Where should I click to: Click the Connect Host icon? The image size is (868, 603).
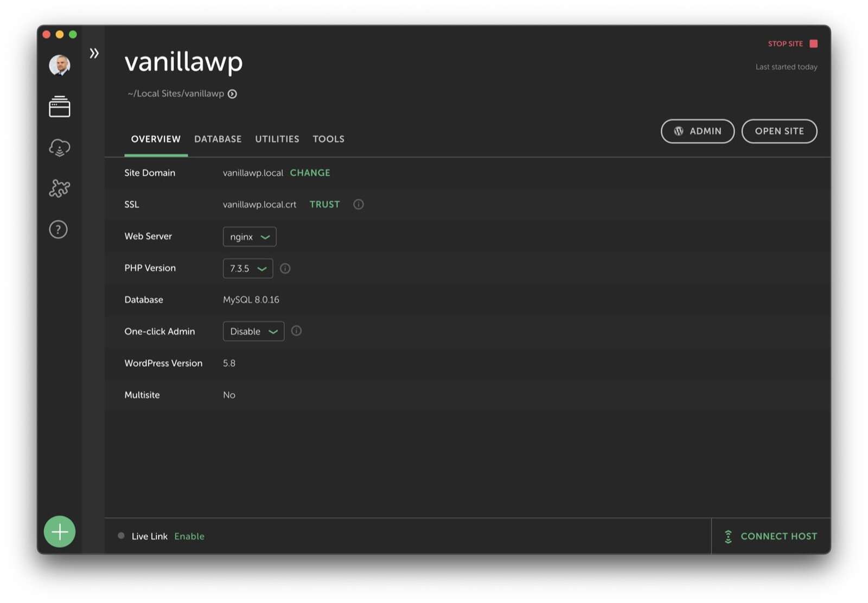pyautogui.click(x=728, y=536)
